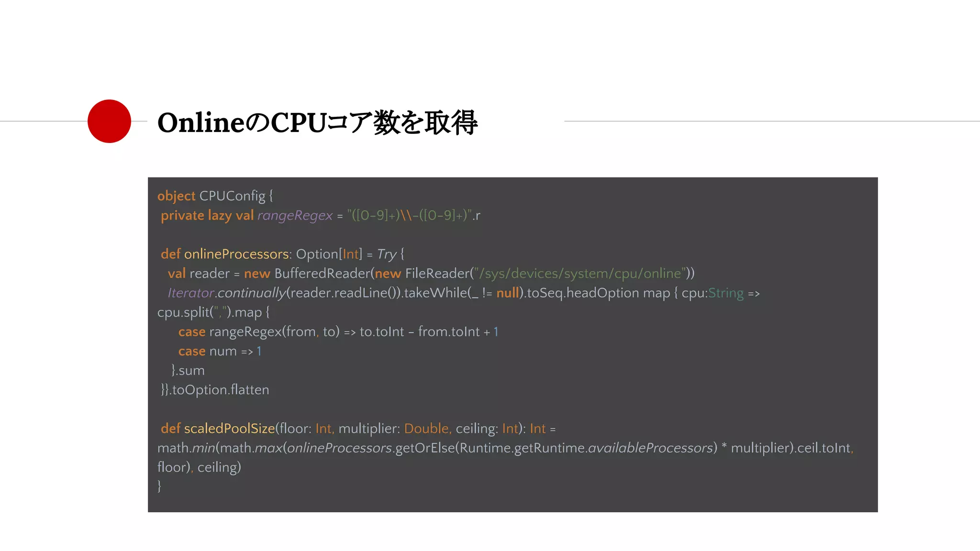
Task: Click the "floor), ceiling)" line
Action: [x=199, y=467]
